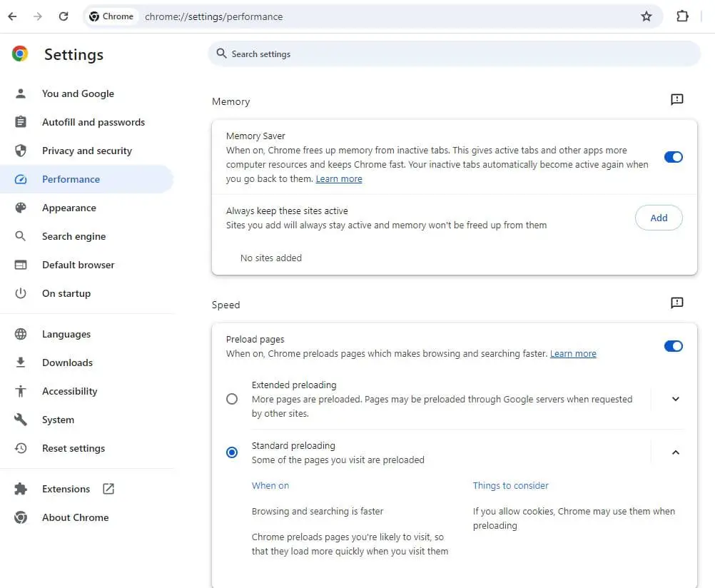Expand the Extended preloading details chevron

coord(675,399)
